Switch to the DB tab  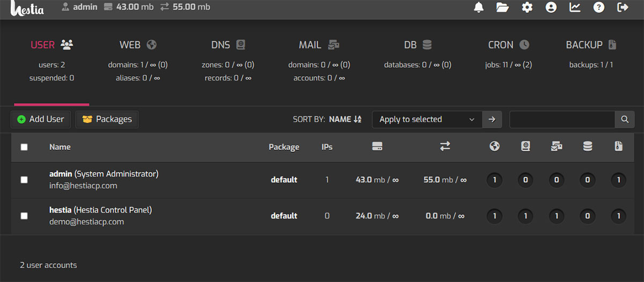point(418,45)
